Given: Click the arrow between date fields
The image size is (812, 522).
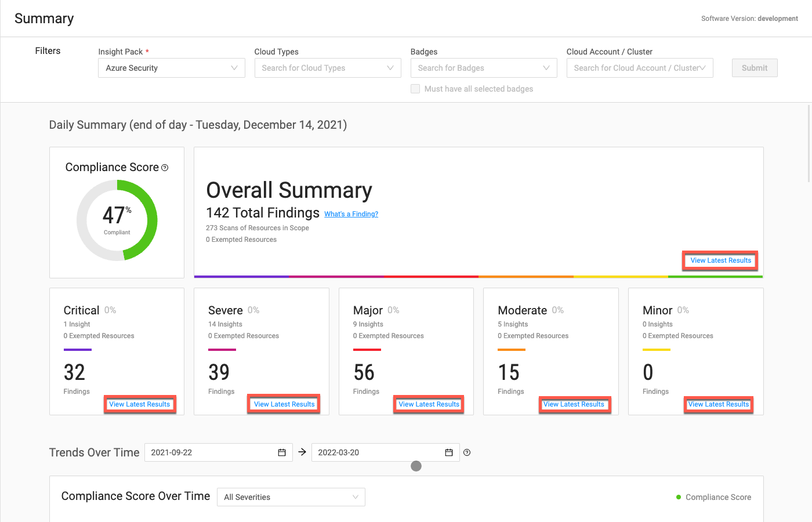Looking at the screenshot, I should pyautogui.click(x=302, y=452).
